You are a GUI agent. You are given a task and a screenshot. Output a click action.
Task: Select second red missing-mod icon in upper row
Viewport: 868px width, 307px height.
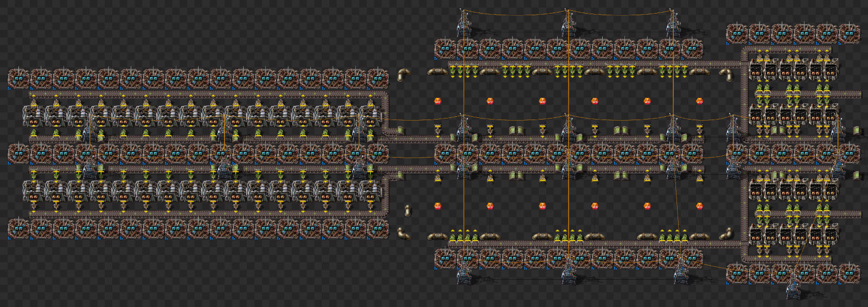[x=490, y=101]
